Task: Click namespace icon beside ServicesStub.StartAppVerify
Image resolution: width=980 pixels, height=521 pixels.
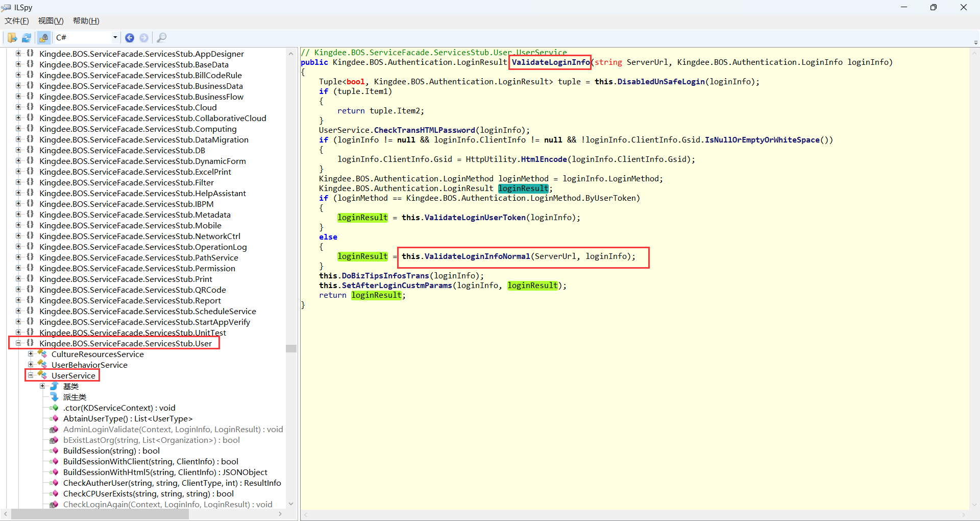Action: [30, 322]
